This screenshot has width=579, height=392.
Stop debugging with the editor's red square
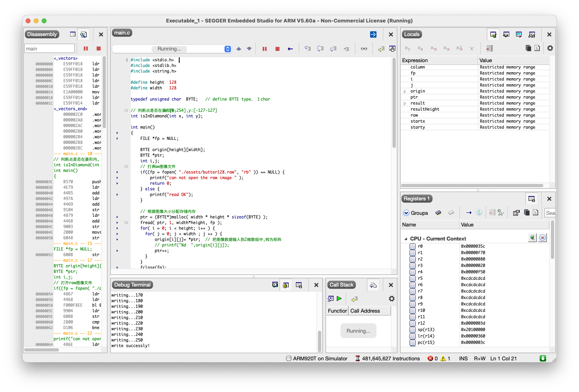[x=277, y=49]
